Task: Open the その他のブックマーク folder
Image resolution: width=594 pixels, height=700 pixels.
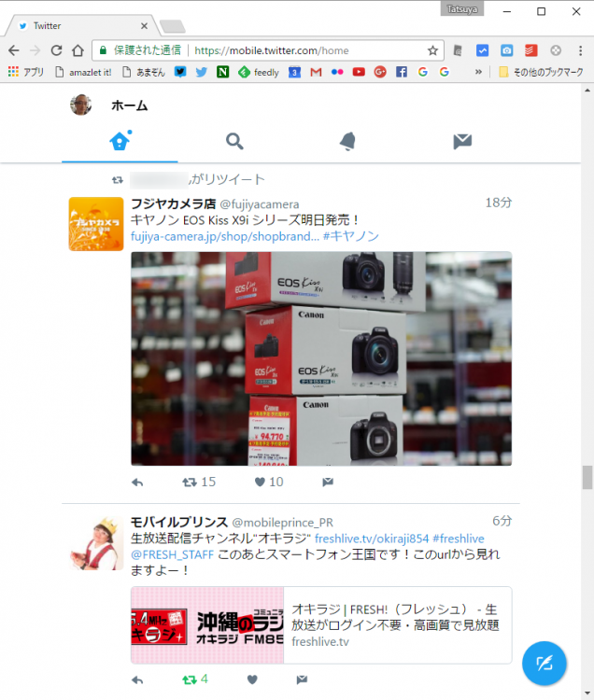Action: [x=541, y=72]
